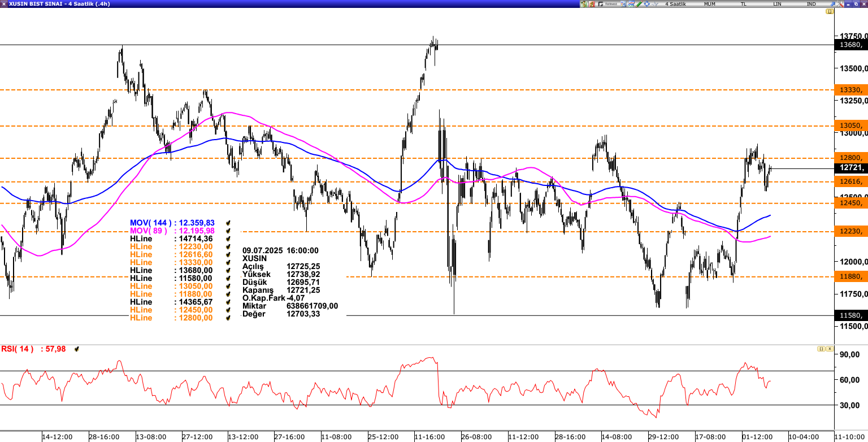The height and width of the screenshot is (442, 868).
Task: Toggle the MOV(144) indicator checkmark
Action: 228,223
